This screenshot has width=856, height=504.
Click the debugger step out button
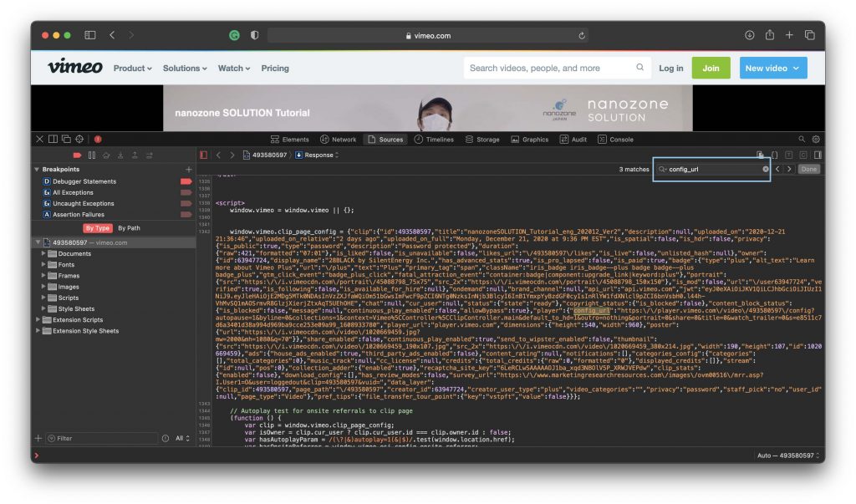[x=135, y=155]
